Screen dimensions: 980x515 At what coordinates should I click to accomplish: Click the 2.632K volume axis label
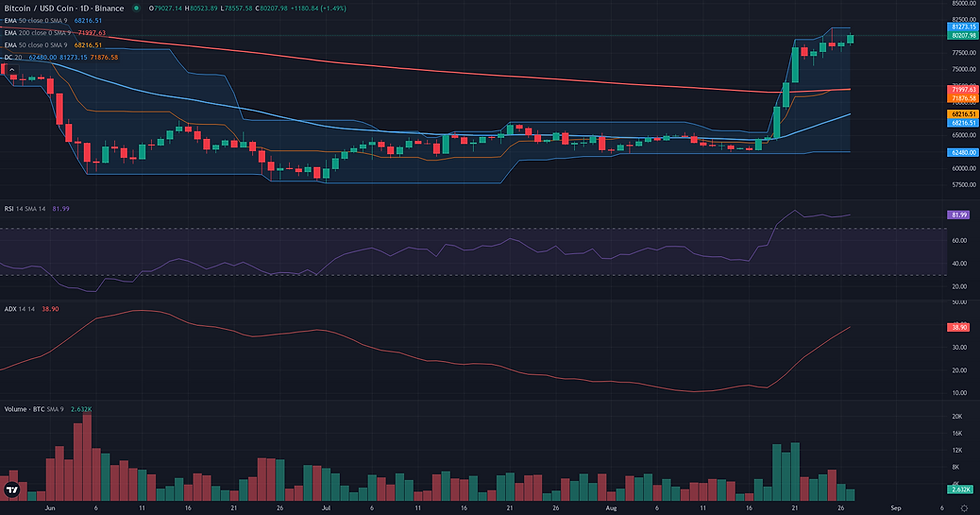(x=962, y=489)
